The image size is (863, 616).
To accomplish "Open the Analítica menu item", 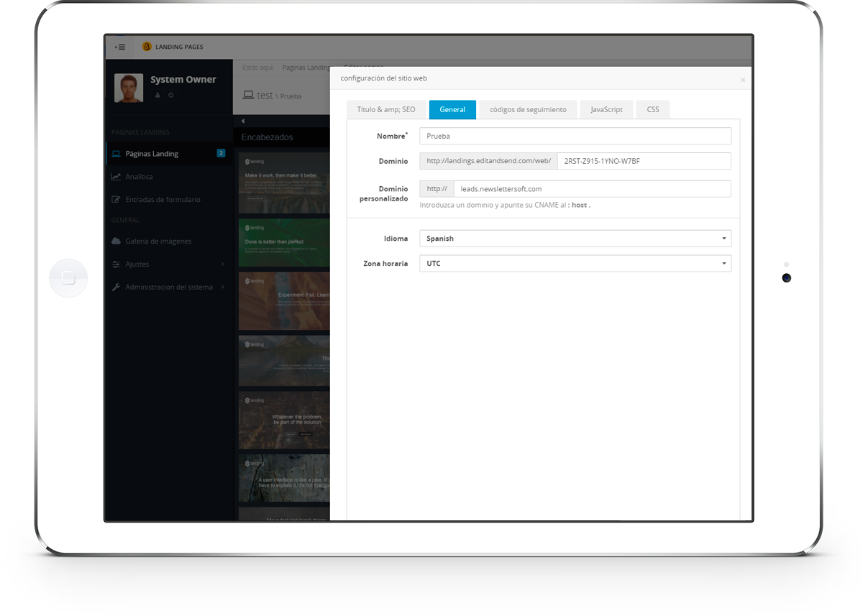I will point(168,177).
